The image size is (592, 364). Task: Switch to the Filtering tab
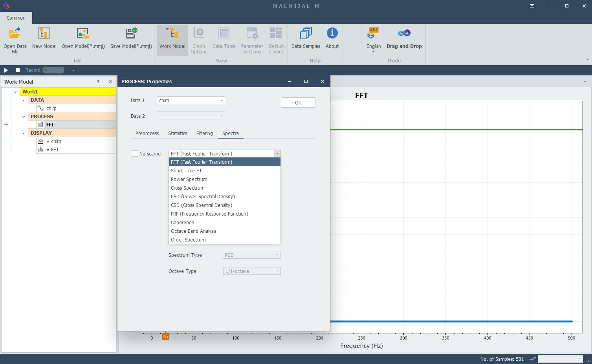click(x=205, y=134)
